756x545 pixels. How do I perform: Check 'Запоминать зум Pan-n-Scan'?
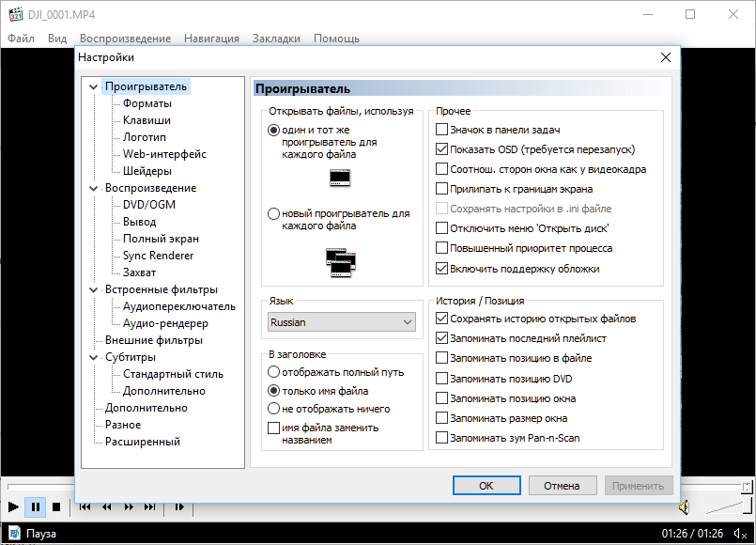441,438
